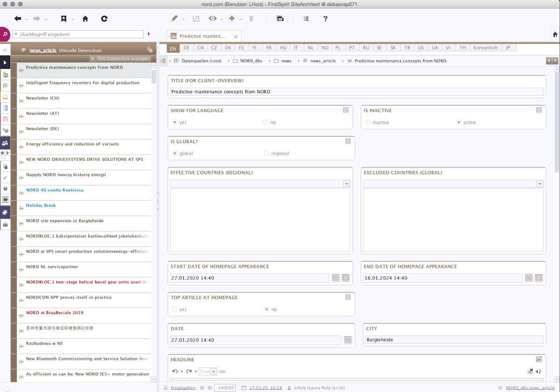Click the reload arrow icon in the toolbar
Screen dimensions: 560x392
click(104, 19)
